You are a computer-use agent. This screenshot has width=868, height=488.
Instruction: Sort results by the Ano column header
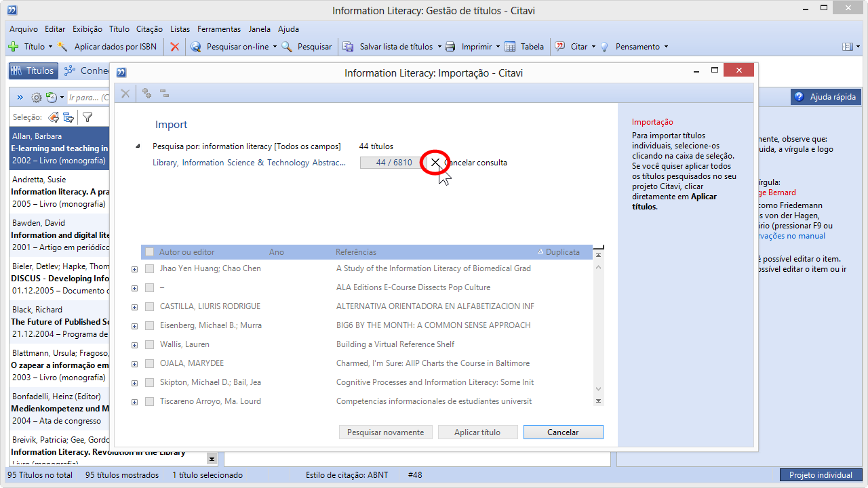point(277,252)
